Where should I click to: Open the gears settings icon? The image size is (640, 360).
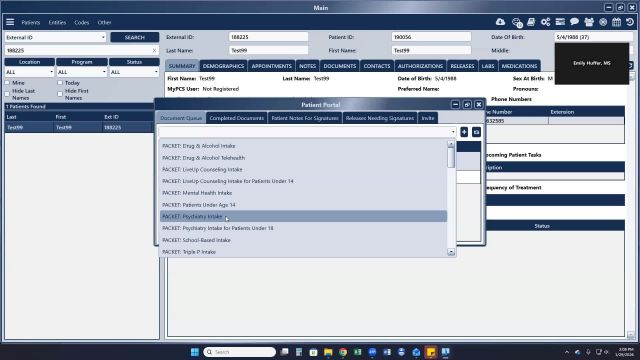[x=546, y=22]
